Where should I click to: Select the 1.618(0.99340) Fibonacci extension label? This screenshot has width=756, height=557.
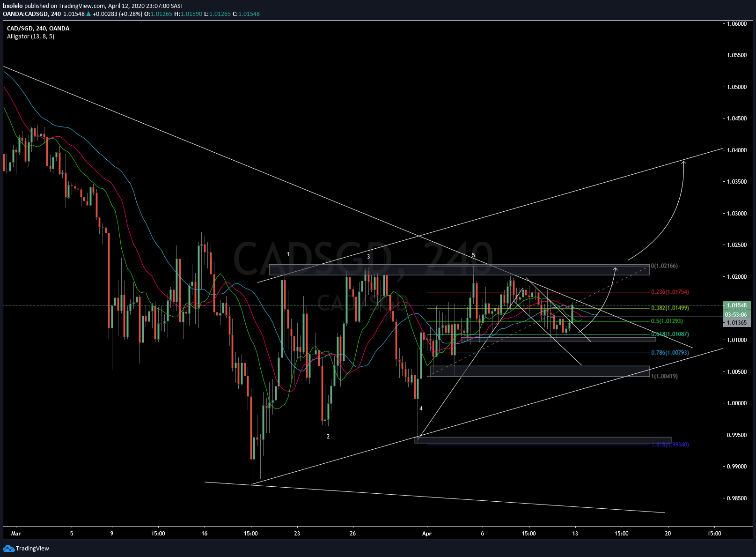(x=670, y=444)
